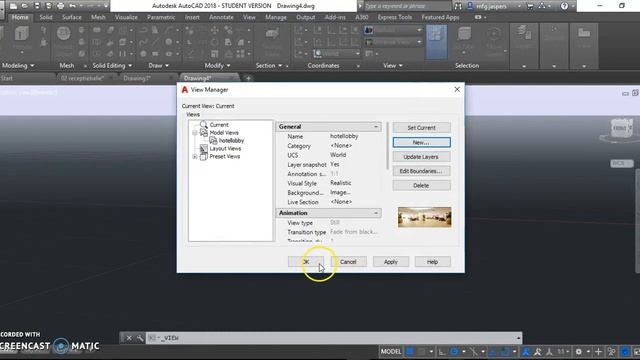Screen dimensions: 640x360
Task: Close the command line with its X icon
Action: (x=129, y=338)
